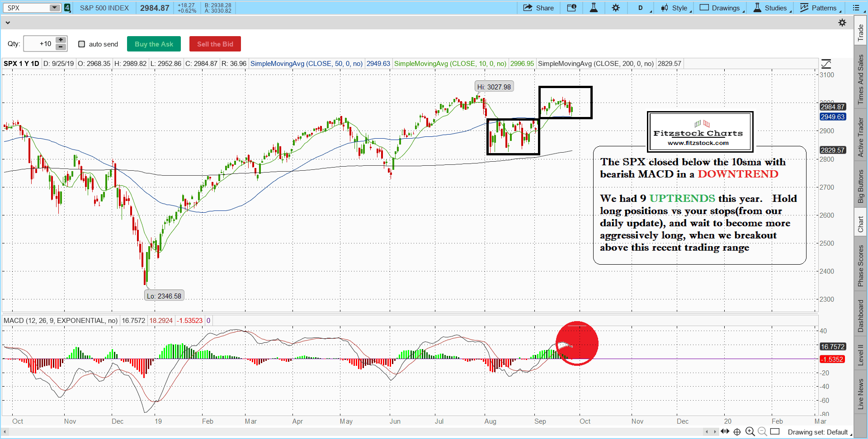Screen dimensions: 868x439
Task: Enable the auto send checkbox
Action: tap(82, 44)
